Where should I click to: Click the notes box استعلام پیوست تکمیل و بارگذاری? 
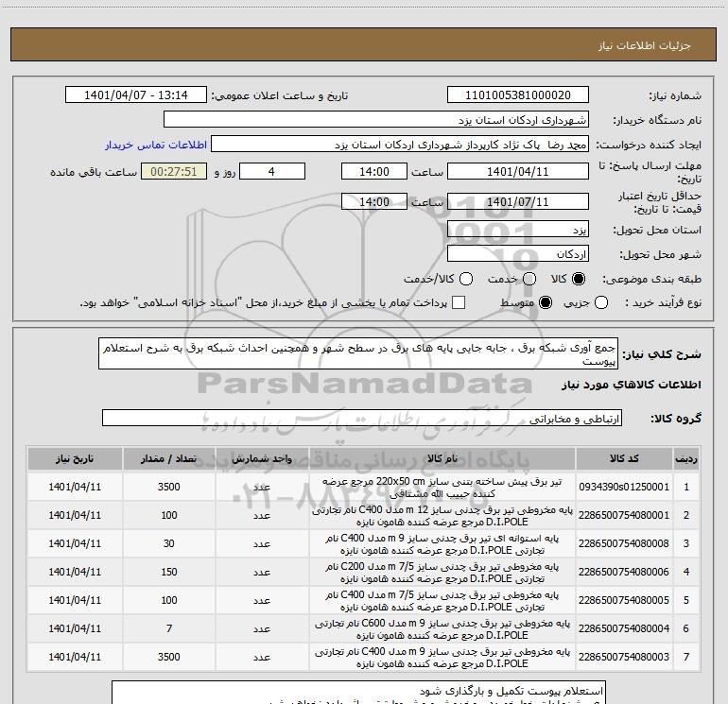pyautogui.click(x=358, y=693)
